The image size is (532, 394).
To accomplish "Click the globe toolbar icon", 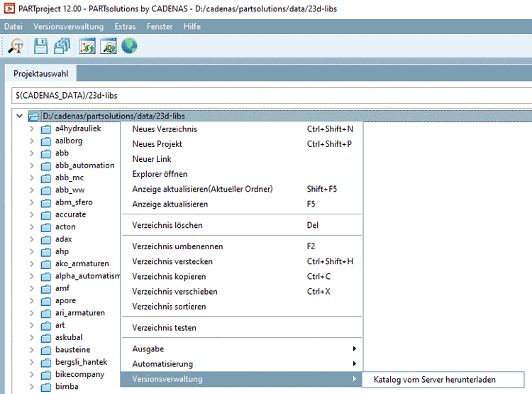I will [x=129, y=46].
